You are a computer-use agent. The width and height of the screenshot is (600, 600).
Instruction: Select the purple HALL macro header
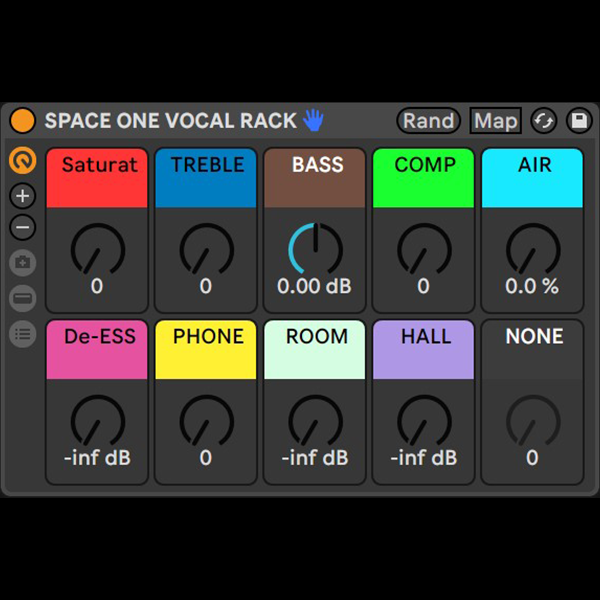click(423, 350)
